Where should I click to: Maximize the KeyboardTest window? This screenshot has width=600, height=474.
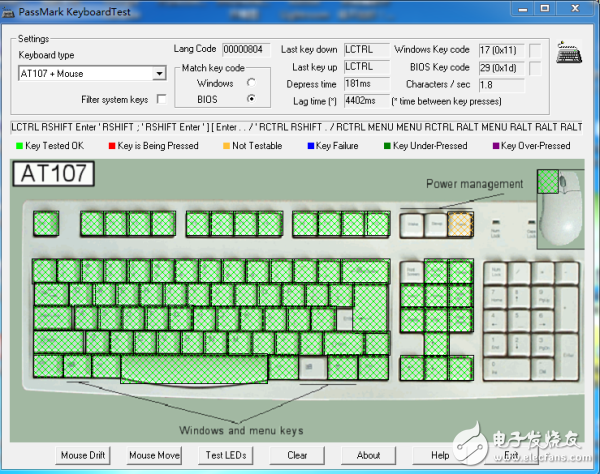click(x=545, y=8)
